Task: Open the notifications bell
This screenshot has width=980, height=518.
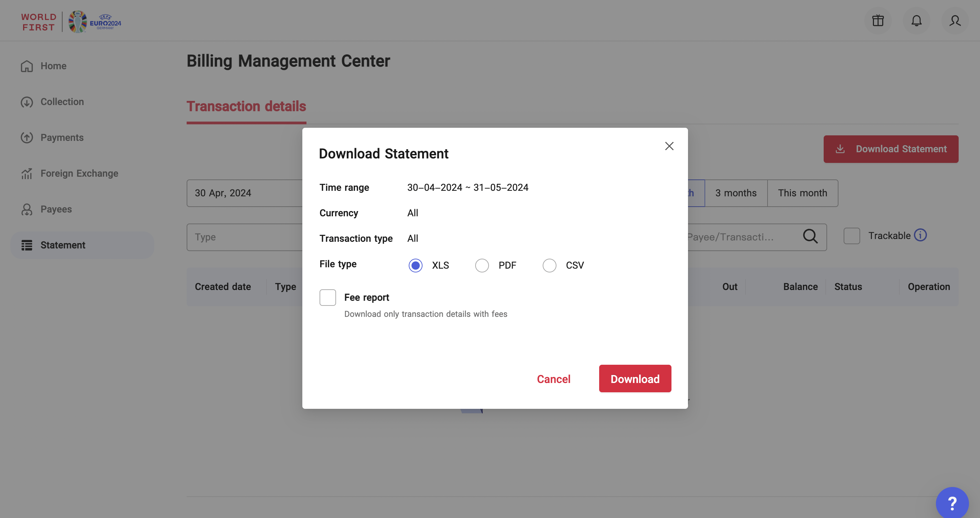Action: point(916,21)
